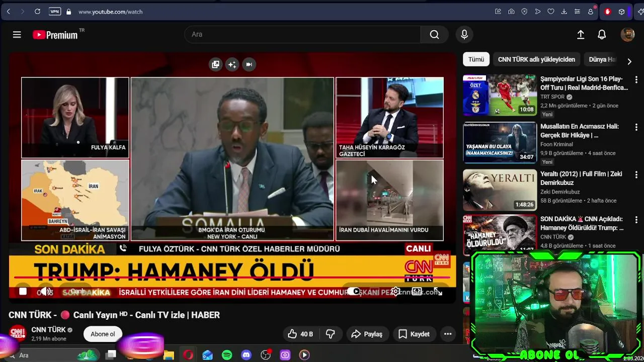Viewport: 644px width, 362px height.
Task: Open Opera in the taskbar
Action: pos(188,355)
